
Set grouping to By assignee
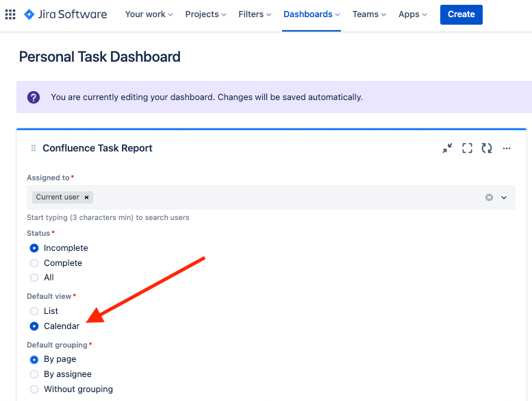point(34,374)
